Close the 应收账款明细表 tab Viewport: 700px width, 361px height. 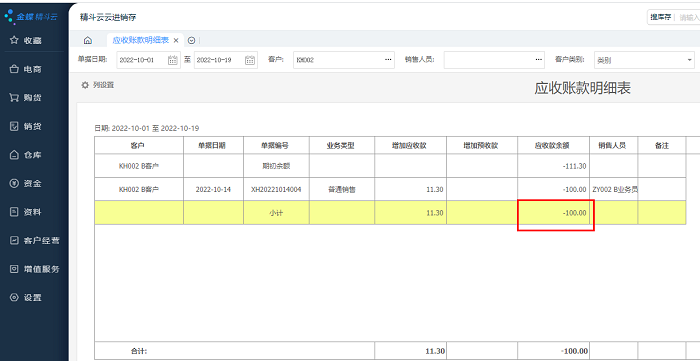tap(176, 41)
